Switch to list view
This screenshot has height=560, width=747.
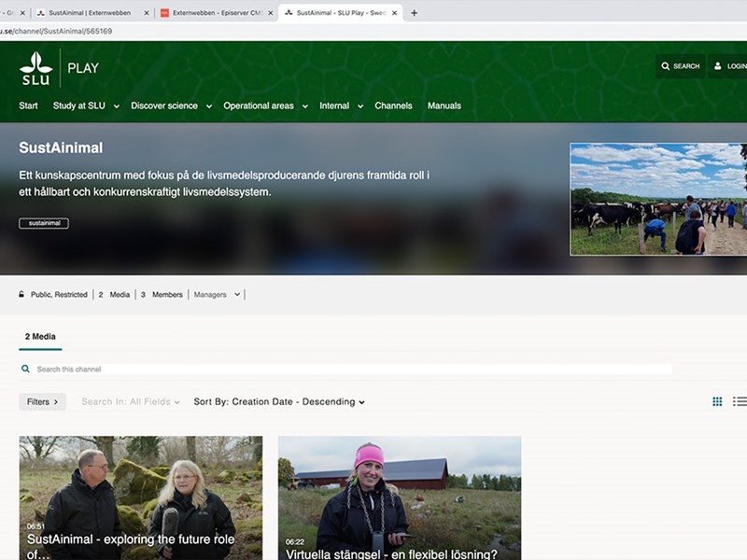coord(740,401)
